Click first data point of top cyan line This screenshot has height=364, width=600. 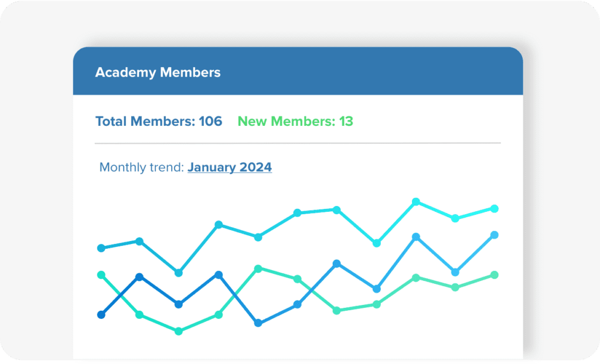pos(101,248)
